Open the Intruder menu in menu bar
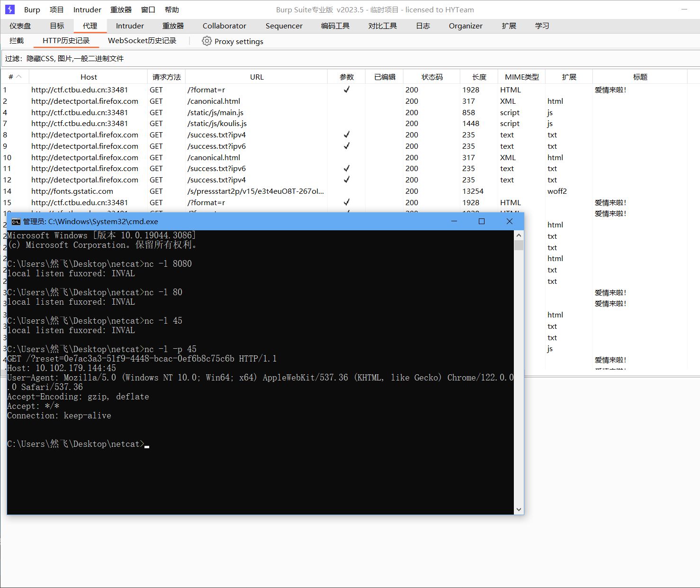 (x=87, y=9)
